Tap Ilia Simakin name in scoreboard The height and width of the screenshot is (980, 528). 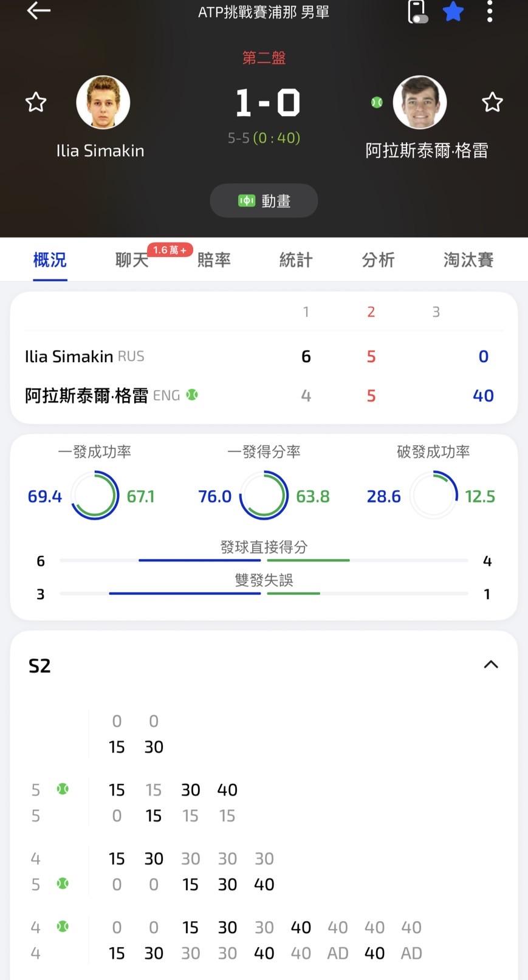pos(69,356)
